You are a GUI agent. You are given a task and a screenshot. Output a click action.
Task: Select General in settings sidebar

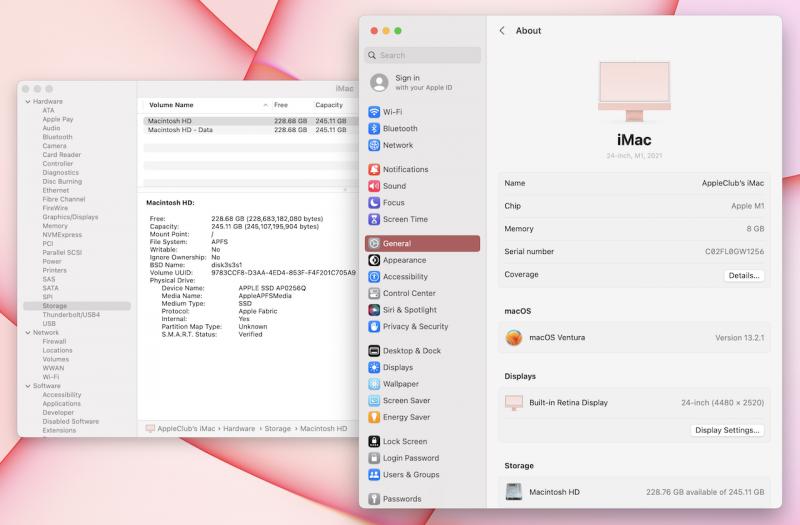(422, 243)
